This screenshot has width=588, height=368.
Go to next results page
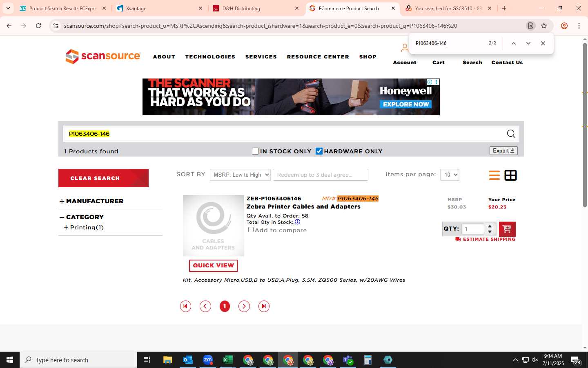click(244, 306)
